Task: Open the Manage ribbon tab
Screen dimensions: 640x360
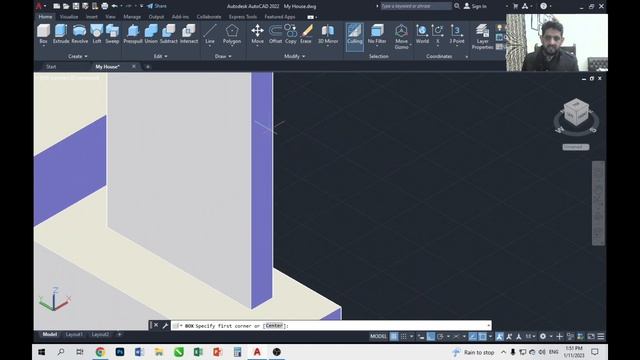Action: coord(132,17)
